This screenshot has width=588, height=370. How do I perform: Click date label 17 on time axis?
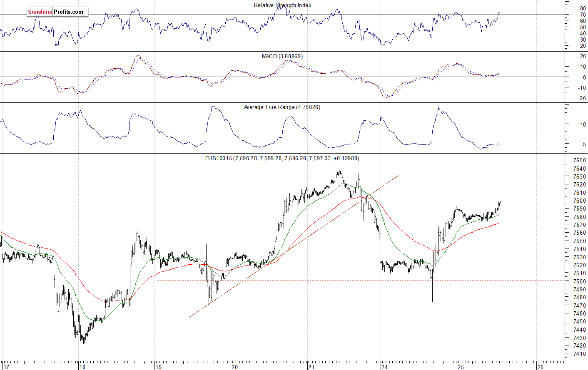pos(6,367)
